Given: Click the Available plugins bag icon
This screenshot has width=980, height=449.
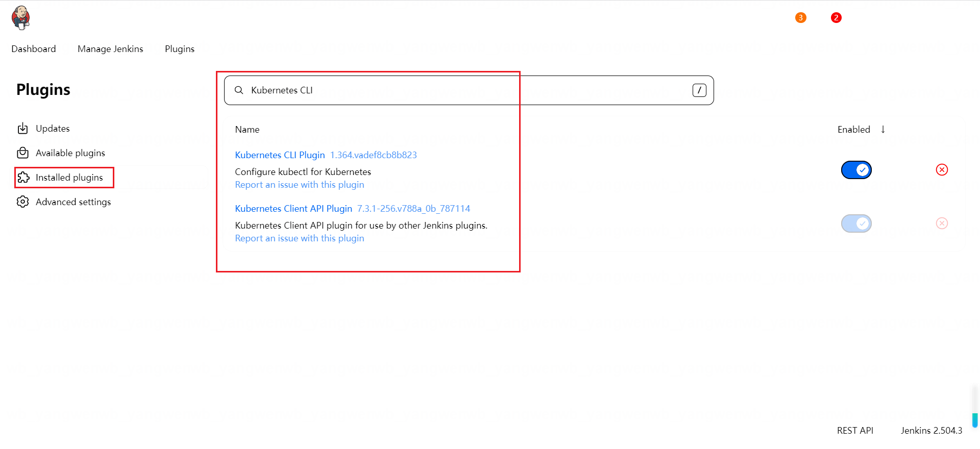Looking at the screenshot, I should pyautogui.click(x=23, y=153).
